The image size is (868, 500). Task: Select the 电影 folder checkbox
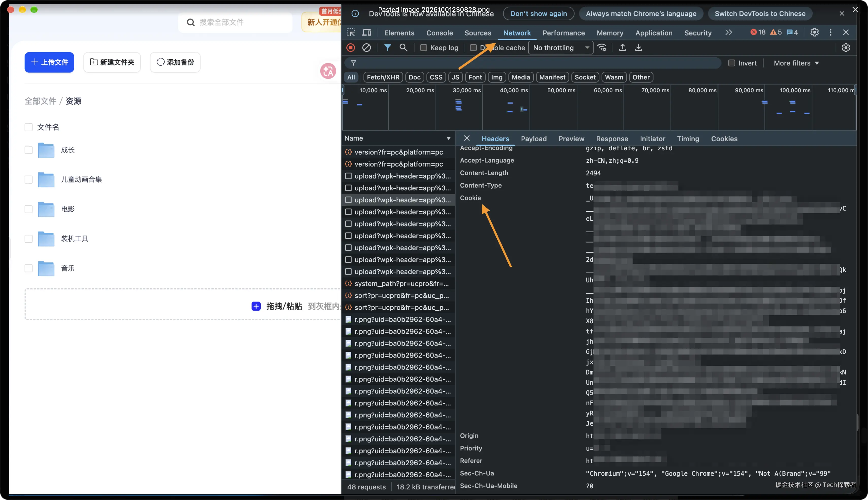(x=28, y=209)
